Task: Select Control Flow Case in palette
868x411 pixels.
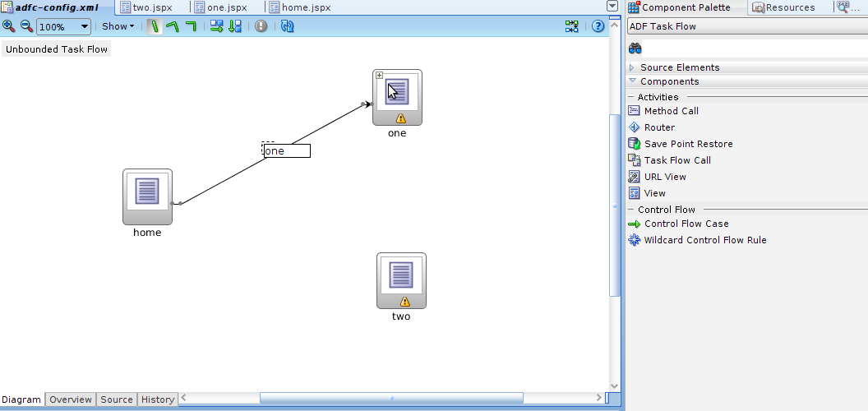Action: click(x=686, y=224)
